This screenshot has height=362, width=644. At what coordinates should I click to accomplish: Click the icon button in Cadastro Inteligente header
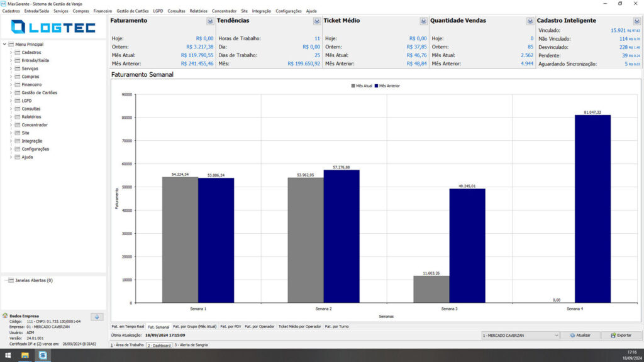(x=636, y=21)
